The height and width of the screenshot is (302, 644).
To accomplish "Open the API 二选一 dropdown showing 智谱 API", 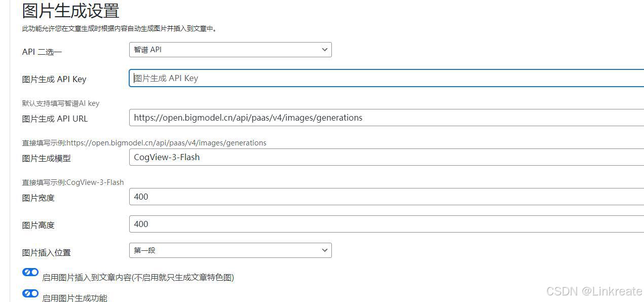I will [231, 50].
